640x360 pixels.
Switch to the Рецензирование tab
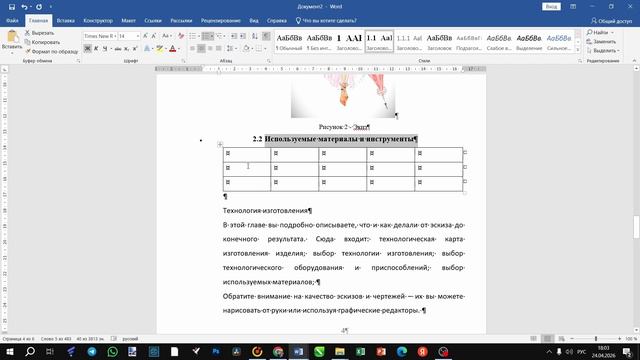pyautogui.click(x=220, y=20)
